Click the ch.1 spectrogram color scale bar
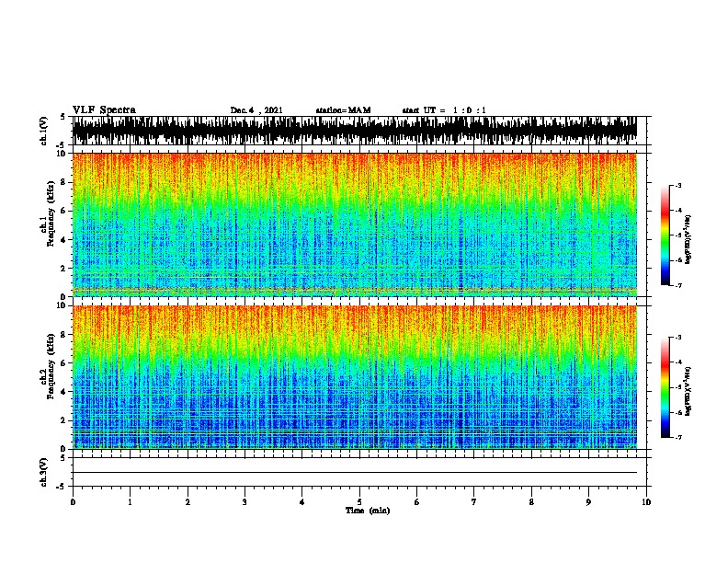This screenshot has width=728, height=563. tap(665, 236)
